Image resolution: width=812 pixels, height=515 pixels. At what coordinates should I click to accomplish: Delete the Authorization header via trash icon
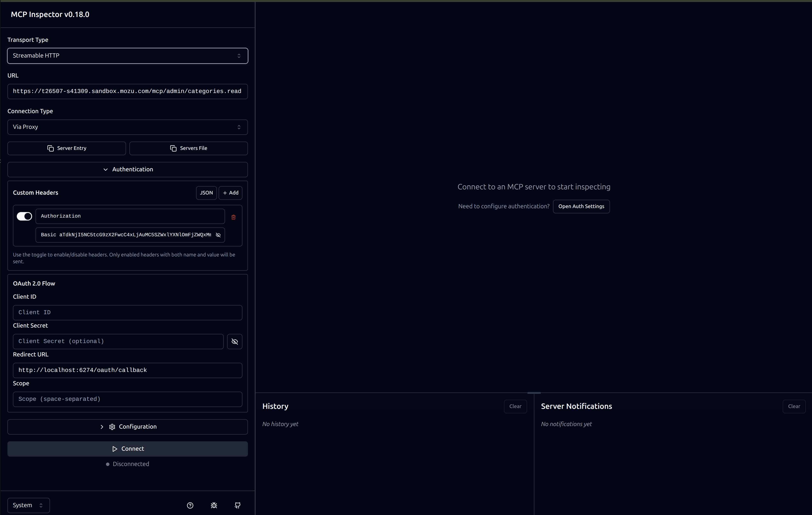(234, 217)
